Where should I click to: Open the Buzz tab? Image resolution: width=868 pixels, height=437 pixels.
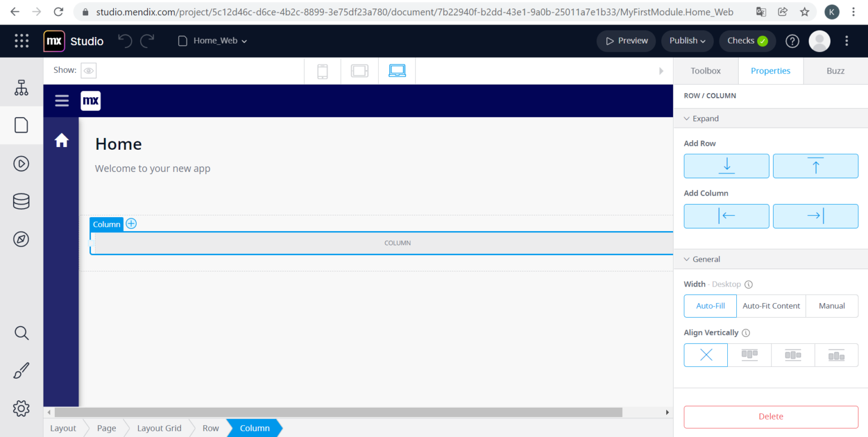(x=835, y=71)
